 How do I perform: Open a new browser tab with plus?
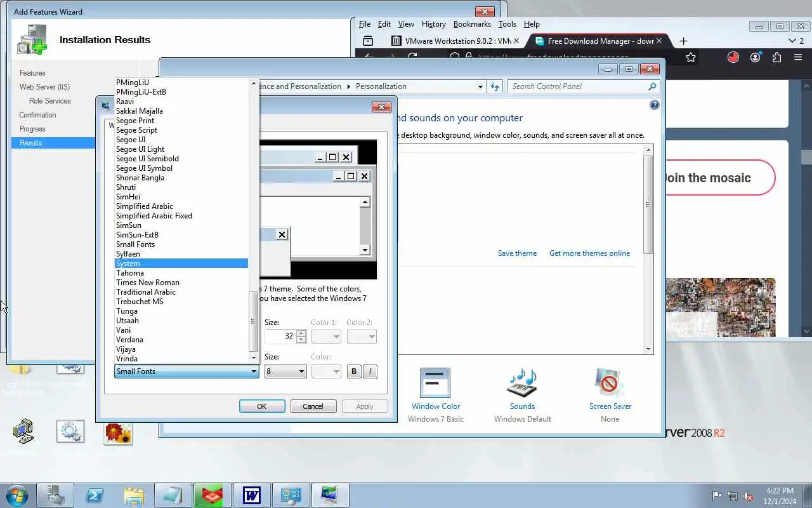(683, 41)
